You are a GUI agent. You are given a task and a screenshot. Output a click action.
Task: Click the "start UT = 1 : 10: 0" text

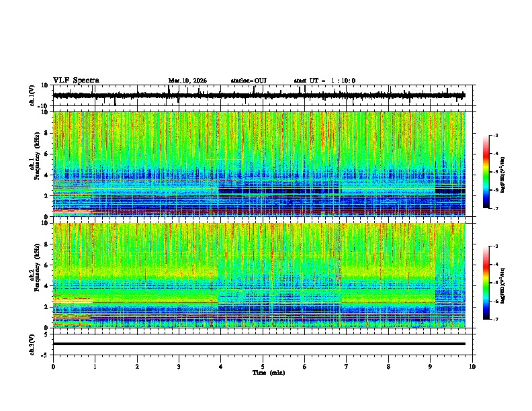[324, 81]
